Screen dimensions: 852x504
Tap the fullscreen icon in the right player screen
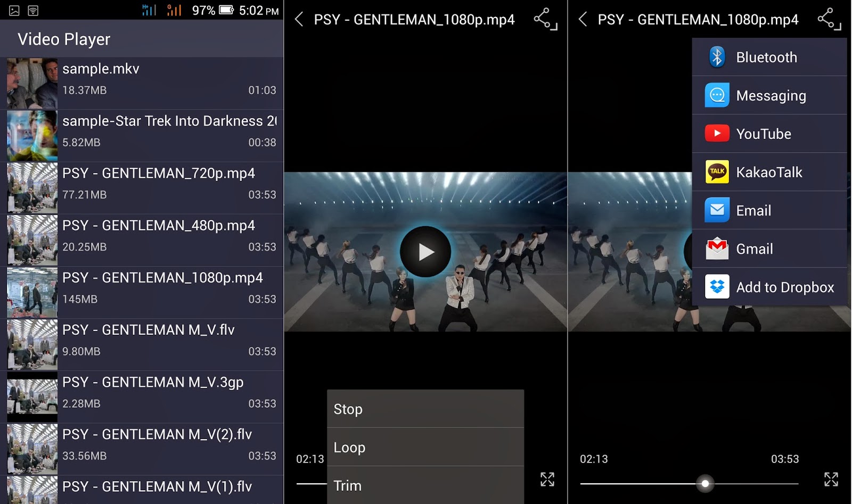tap(831, 479)
